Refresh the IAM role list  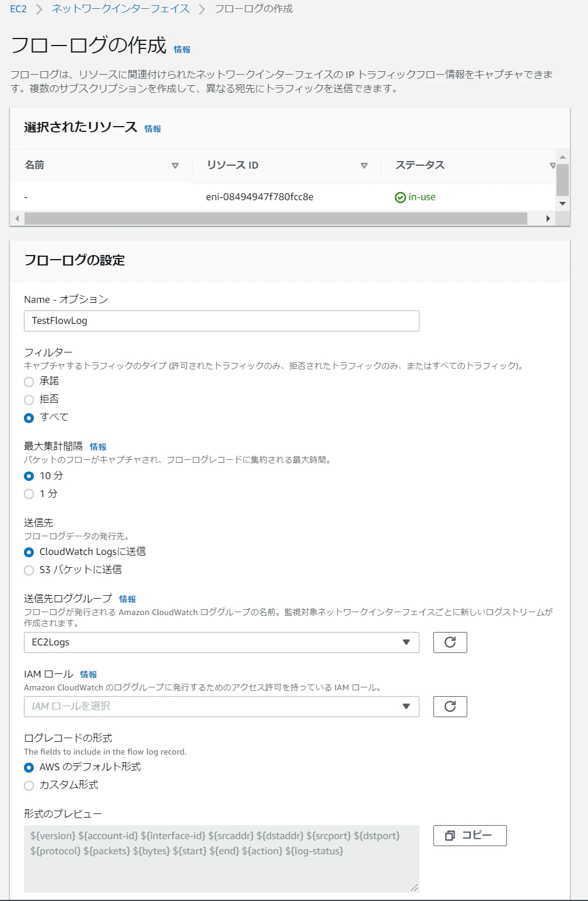pos(450,707)
